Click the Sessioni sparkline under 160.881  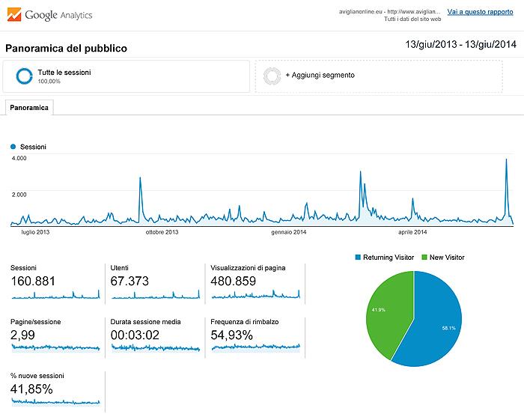(55, 296)
